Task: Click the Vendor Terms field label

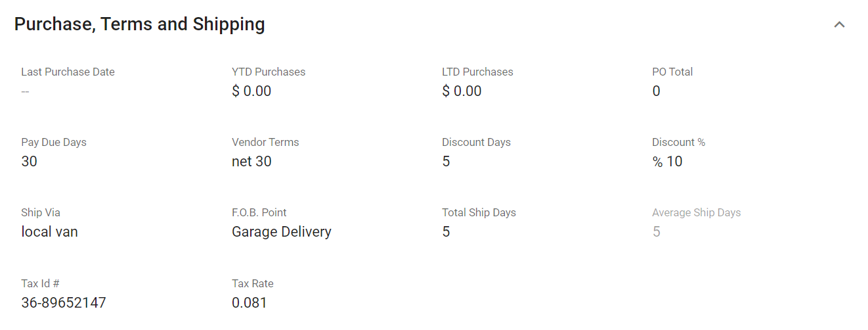Action: coord(265,142)
